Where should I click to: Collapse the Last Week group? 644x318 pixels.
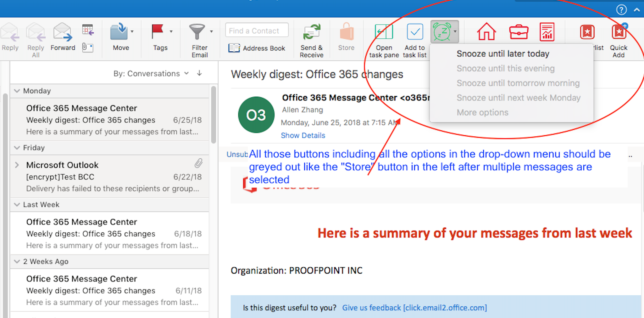pyautogui.click(x=17, y=205)
